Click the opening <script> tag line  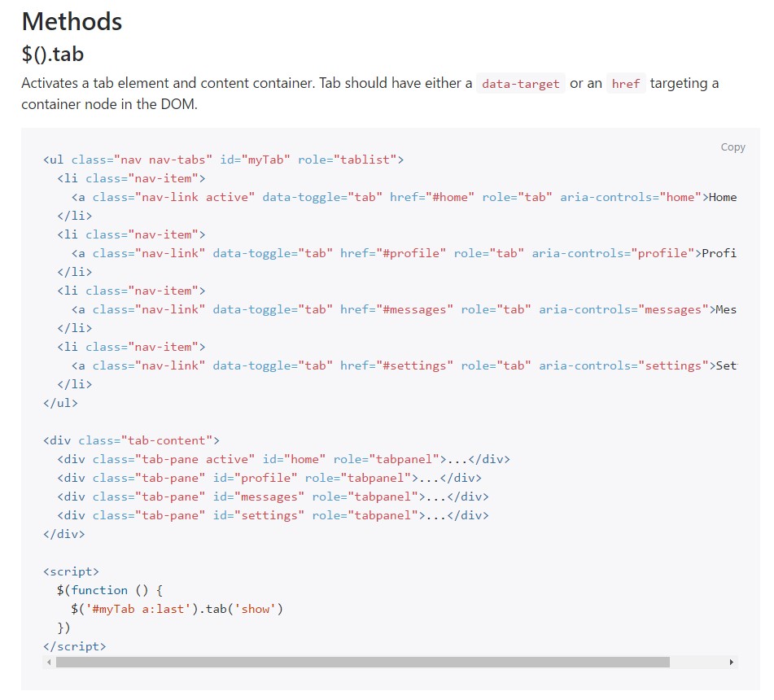(x=71, y=571)
